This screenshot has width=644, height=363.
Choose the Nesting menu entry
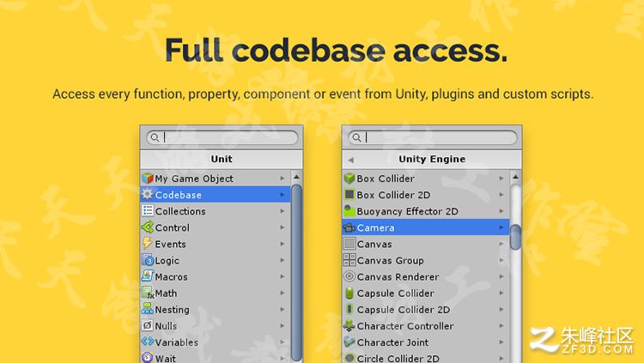point(216,309)
